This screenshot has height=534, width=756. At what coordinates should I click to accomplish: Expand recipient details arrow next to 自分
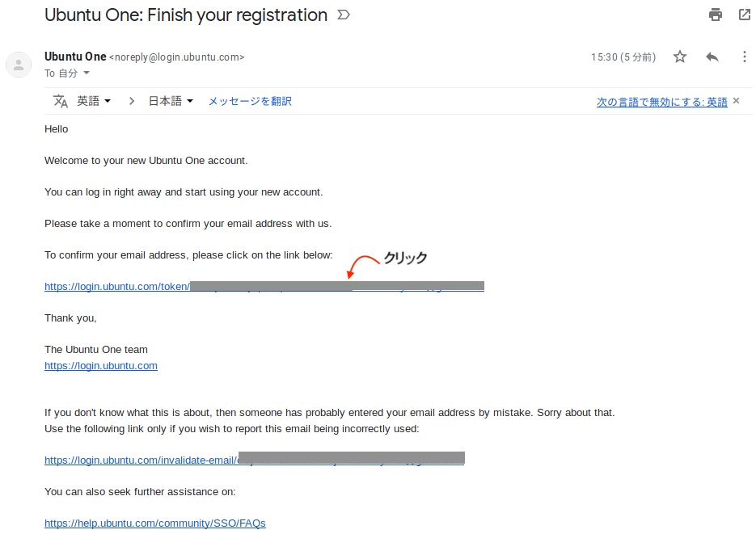(x=87, y=74)
